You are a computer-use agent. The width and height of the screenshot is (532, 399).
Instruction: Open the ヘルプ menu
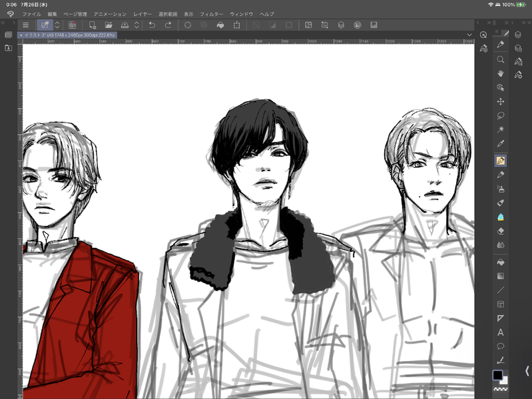[267, 14]
